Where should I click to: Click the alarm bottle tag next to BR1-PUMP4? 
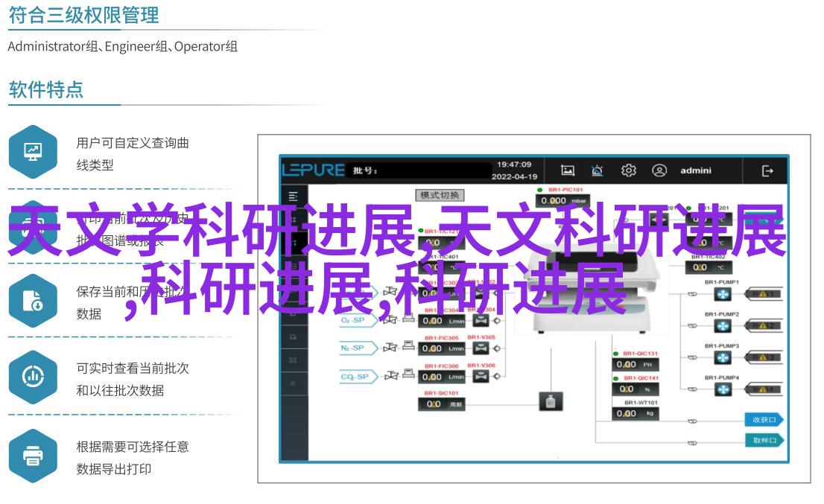[764, 389]
